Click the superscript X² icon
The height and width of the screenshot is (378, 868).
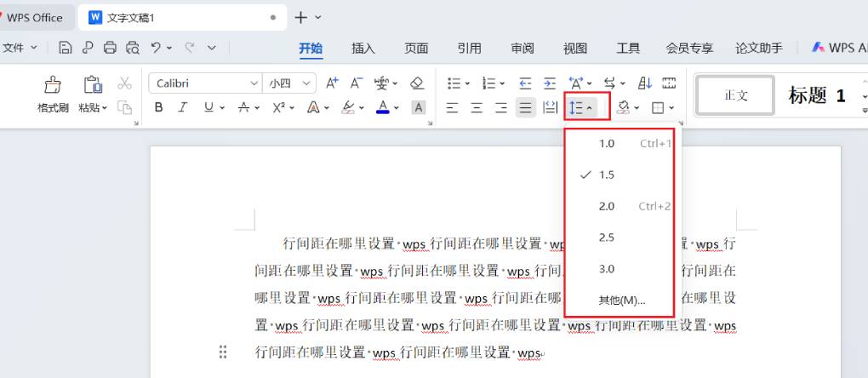(x=279, y=107)
